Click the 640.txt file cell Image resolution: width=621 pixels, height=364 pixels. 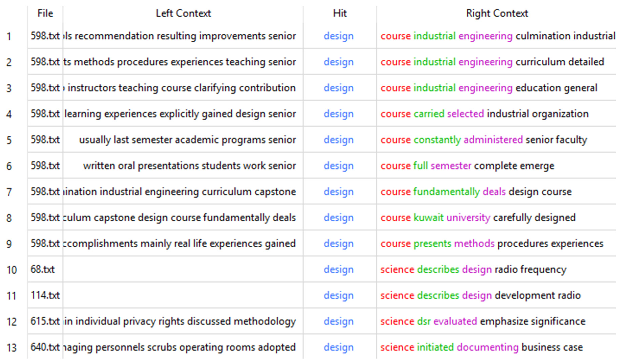(45, 347)
